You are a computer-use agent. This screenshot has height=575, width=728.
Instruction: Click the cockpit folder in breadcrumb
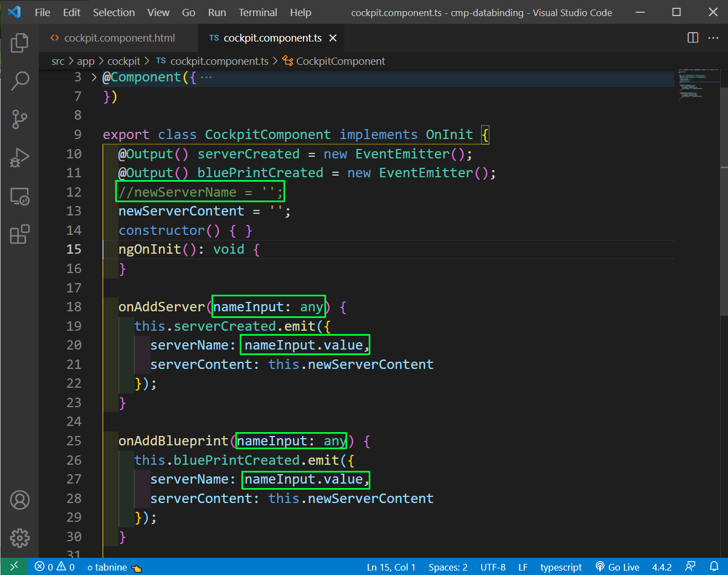(x=123, y=61)
